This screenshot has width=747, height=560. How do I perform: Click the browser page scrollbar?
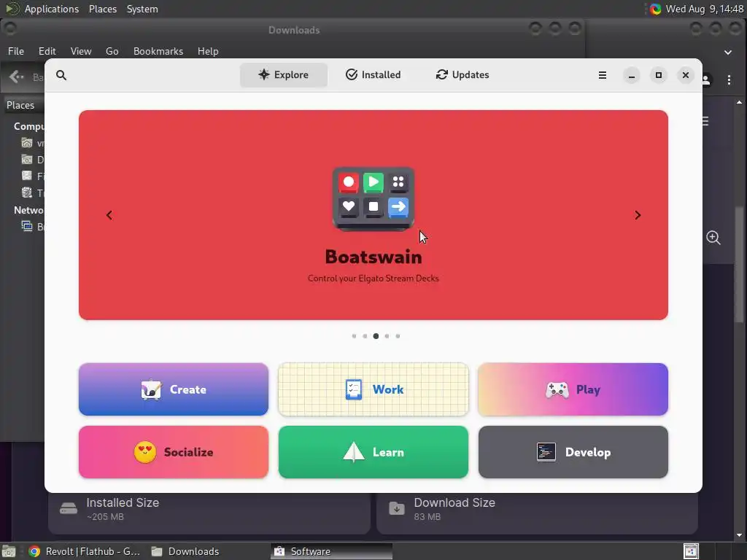[740, 264]
